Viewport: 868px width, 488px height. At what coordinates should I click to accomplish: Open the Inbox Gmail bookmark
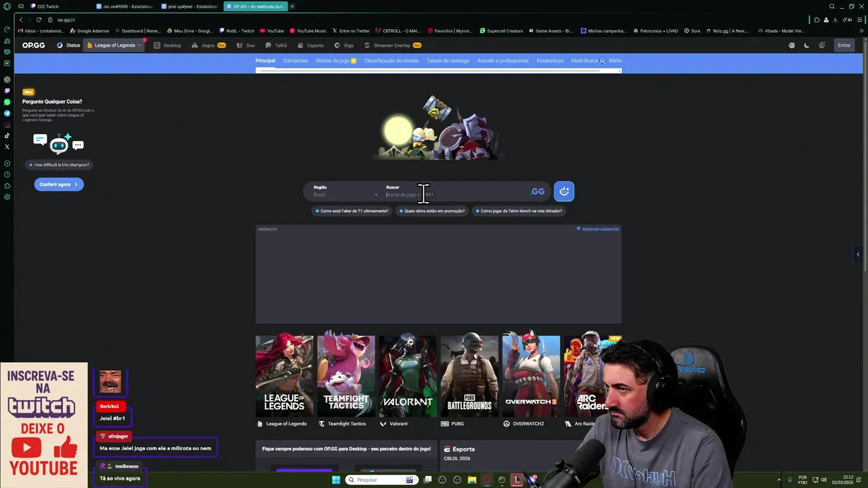(x=41, y=30)
